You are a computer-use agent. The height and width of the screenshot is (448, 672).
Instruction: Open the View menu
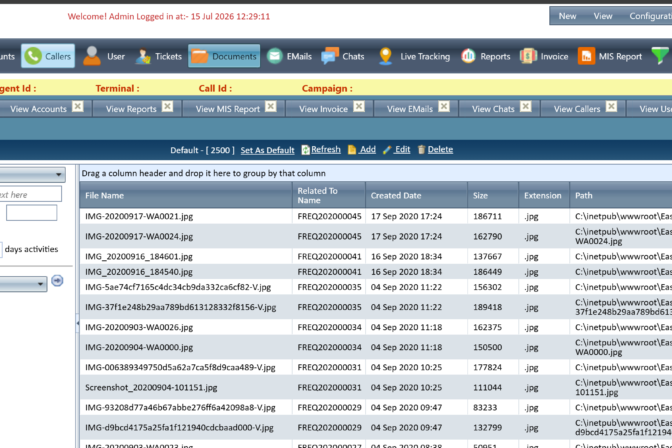[603, 16]
